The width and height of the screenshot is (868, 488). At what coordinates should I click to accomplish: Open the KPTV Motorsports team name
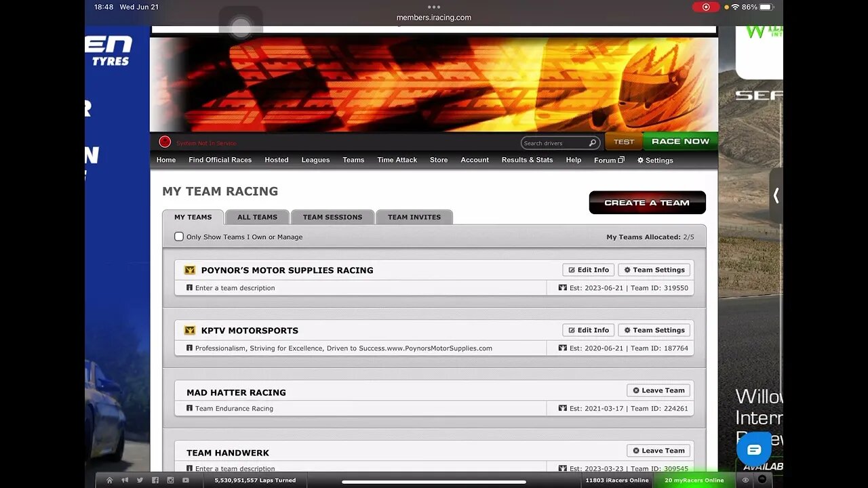pos(250,330)
